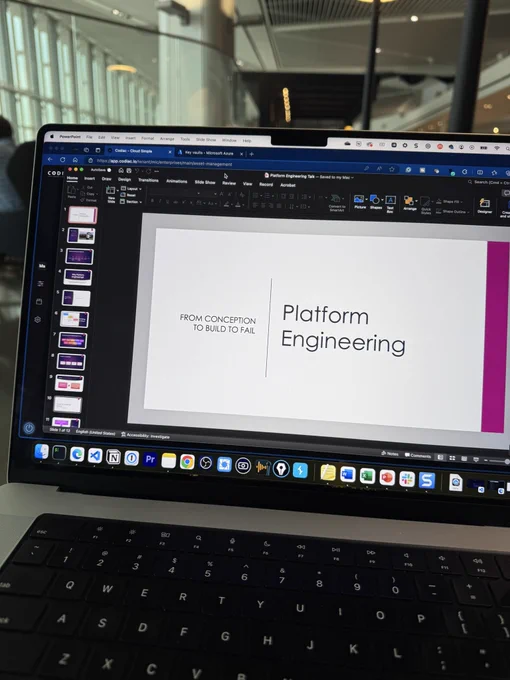Open the Shape Outline dropdown
This screenshot has width=510, height=680.
453,211
